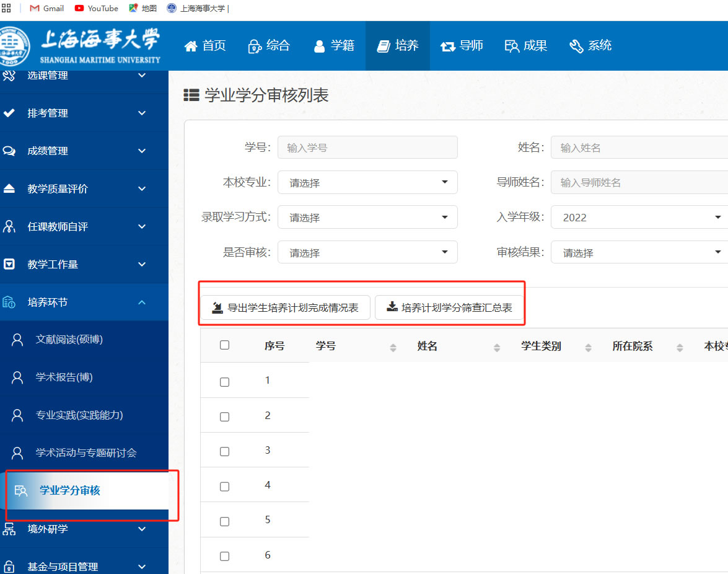Image resolution: width=728 pixels, height=574 pixels.
Task: Open the Gmail bookmark
Action: coord(46,8)
